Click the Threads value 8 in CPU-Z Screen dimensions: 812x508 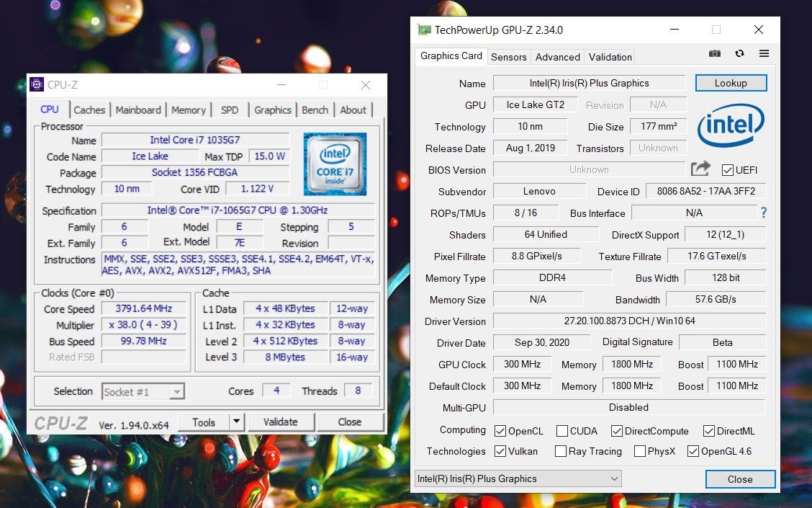click(358, 391)
